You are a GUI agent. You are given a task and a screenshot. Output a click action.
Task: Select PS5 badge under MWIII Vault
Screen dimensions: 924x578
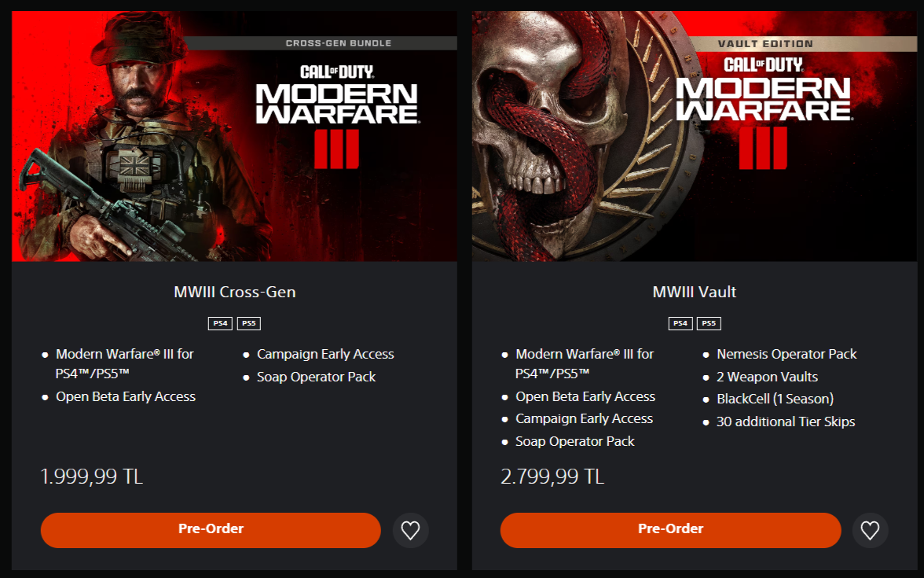709,323
